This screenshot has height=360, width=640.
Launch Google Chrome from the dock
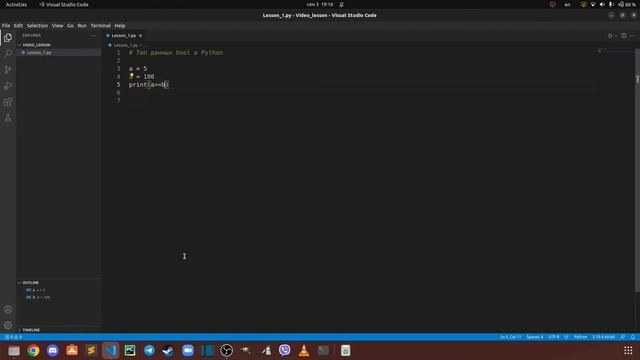point(33,351)
